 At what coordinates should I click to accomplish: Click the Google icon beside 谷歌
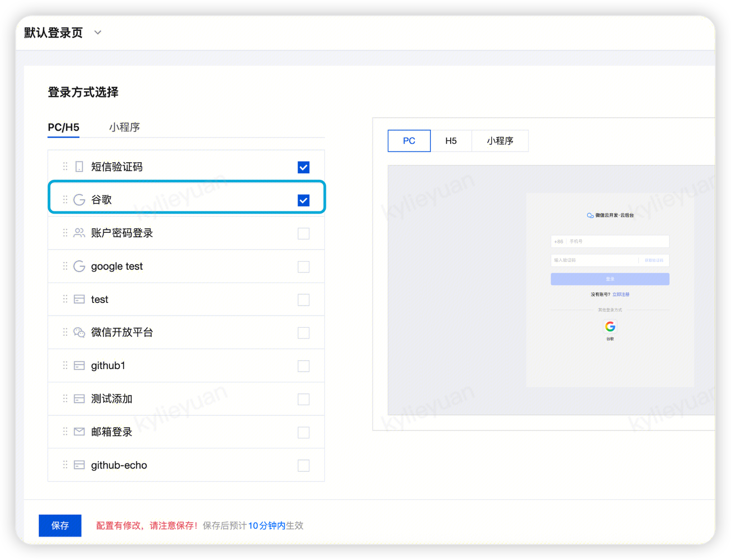(x=79, y=200)
